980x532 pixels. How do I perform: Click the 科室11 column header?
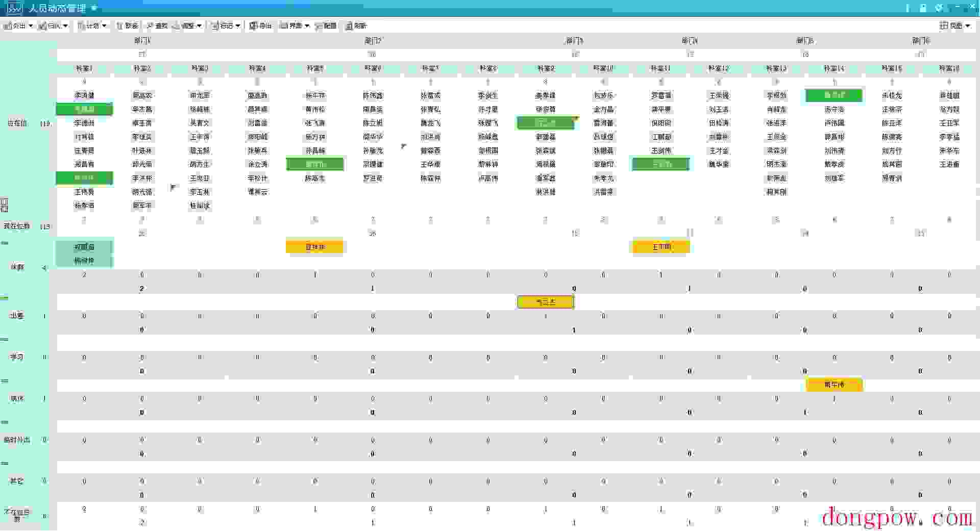point(661,68)
